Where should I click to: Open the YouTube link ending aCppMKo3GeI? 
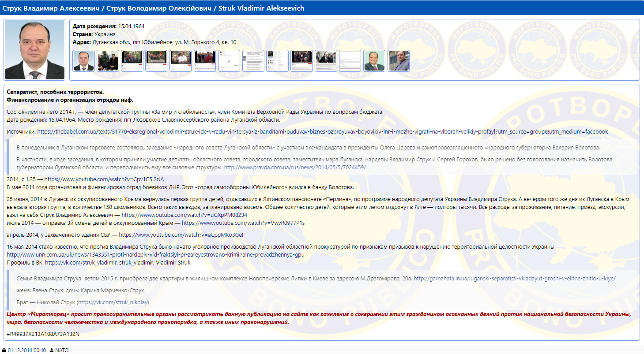pyautogui.click(x=181, y=235)
